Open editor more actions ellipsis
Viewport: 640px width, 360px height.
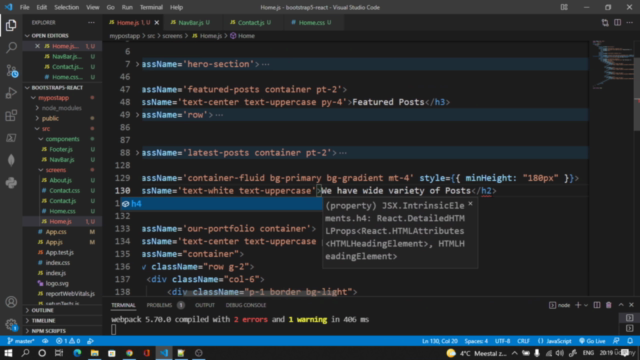630,22
